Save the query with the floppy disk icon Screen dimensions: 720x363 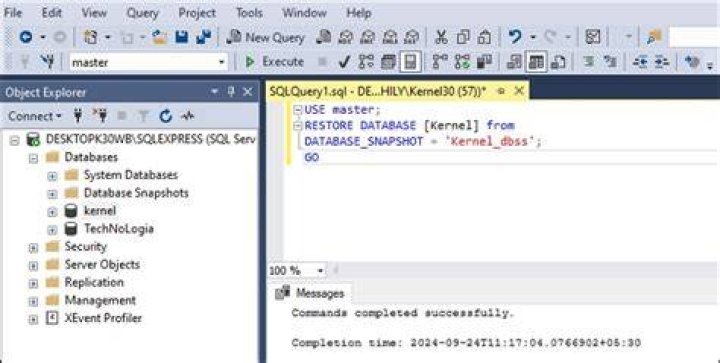click(x=182, y=37)
